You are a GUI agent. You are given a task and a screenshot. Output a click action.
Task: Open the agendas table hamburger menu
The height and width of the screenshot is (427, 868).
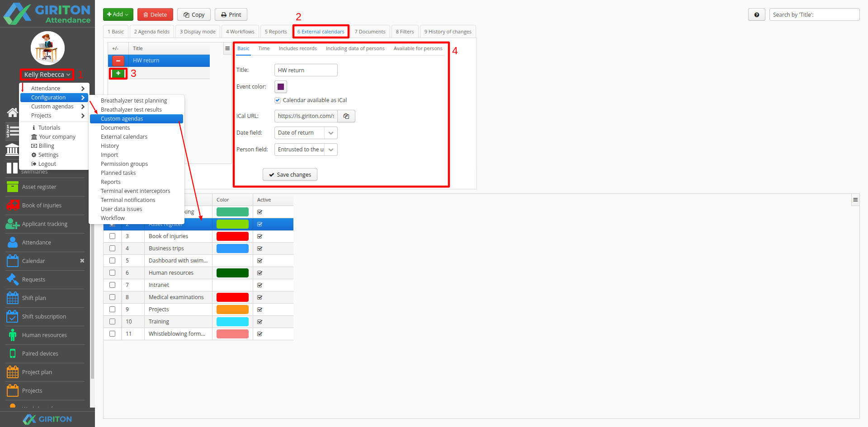pyautogui.click(x=855, y=200)
